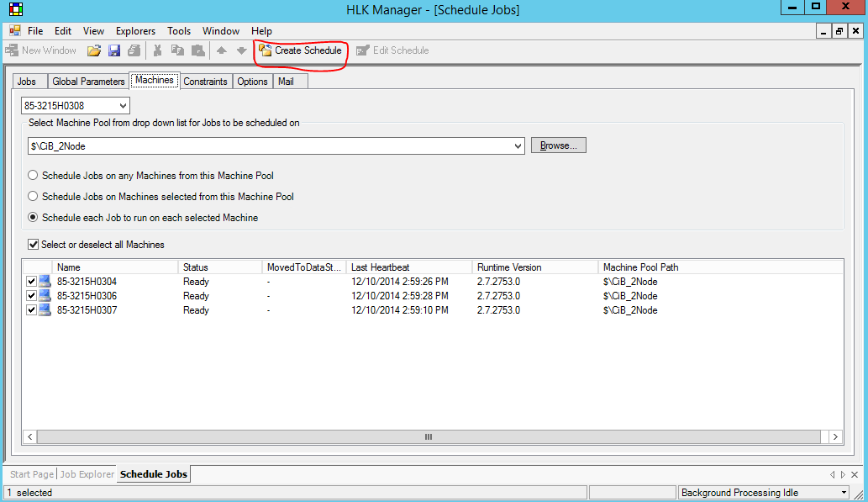The width and height of the screenshot is (868, 502).
Task: Restore the inner Schedule Jobs window
Action: [x=839, y=31]
